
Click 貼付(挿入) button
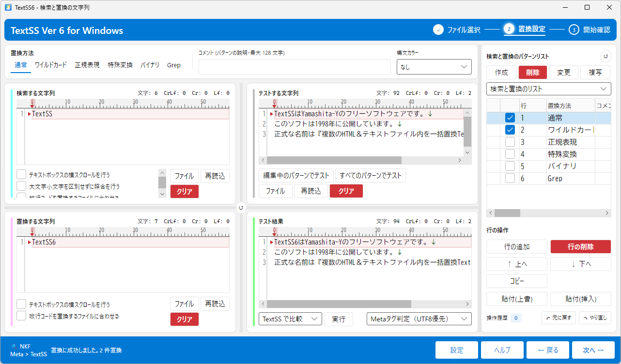tap(581, 299)
